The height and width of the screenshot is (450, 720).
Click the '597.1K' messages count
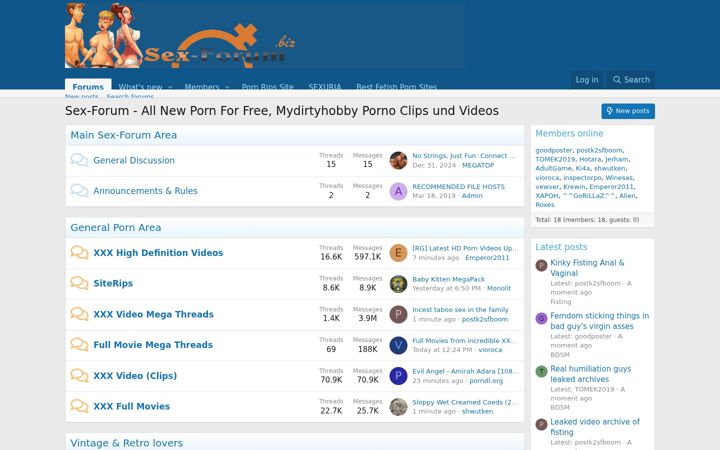(x=367, y=257)
